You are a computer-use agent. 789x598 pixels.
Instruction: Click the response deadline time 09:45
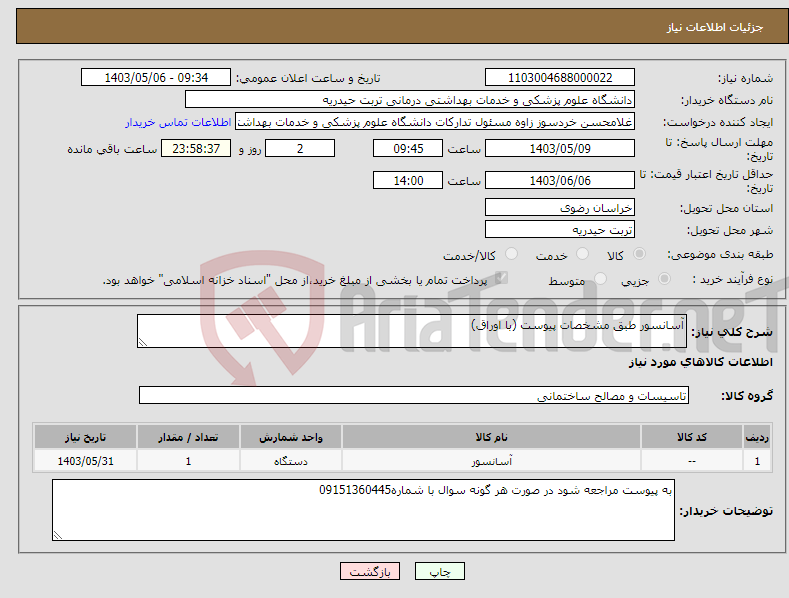408,148
